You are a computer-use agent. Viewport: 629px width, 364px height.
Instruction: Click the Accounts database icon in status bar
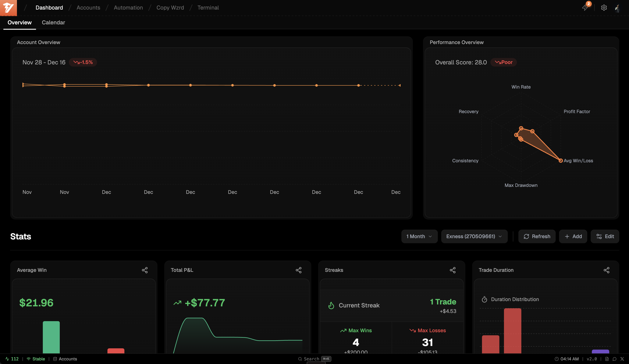55,359
